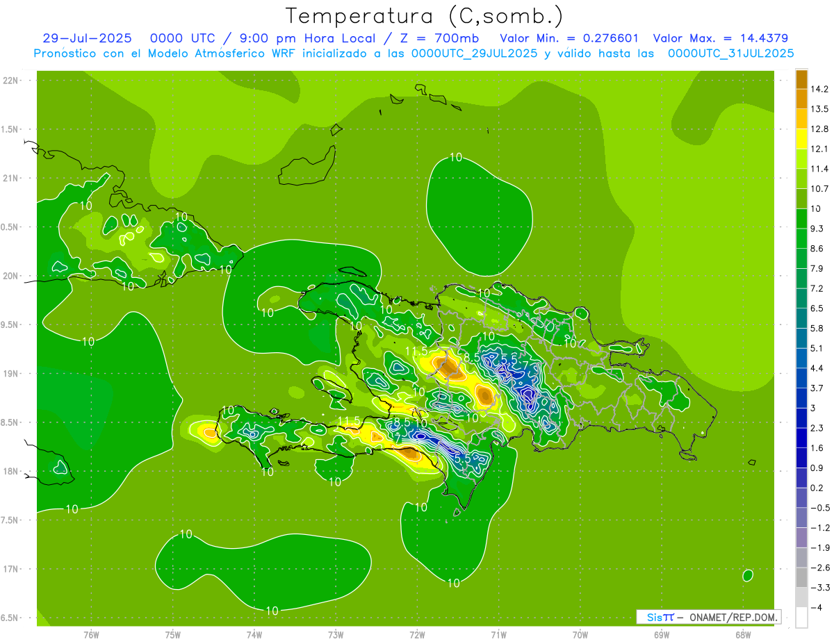
Task: Select the dark blue swatch between 1.6 and 2.3
Action: (x=801, y=438)
